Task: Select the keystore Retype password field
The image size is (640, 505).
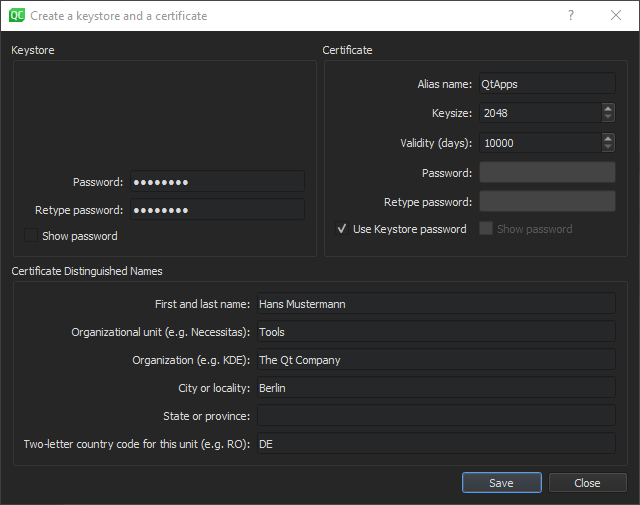Action: [x=217, y=210]
